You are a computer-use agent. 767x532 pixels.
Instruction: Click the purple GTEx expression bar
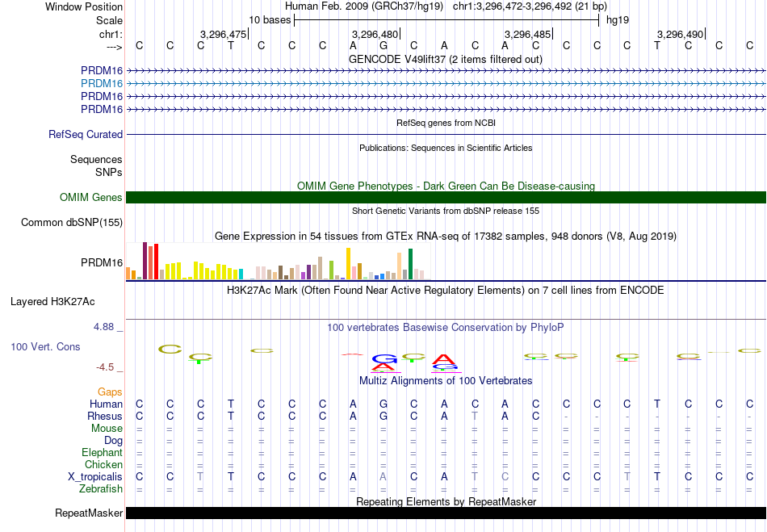308,272
